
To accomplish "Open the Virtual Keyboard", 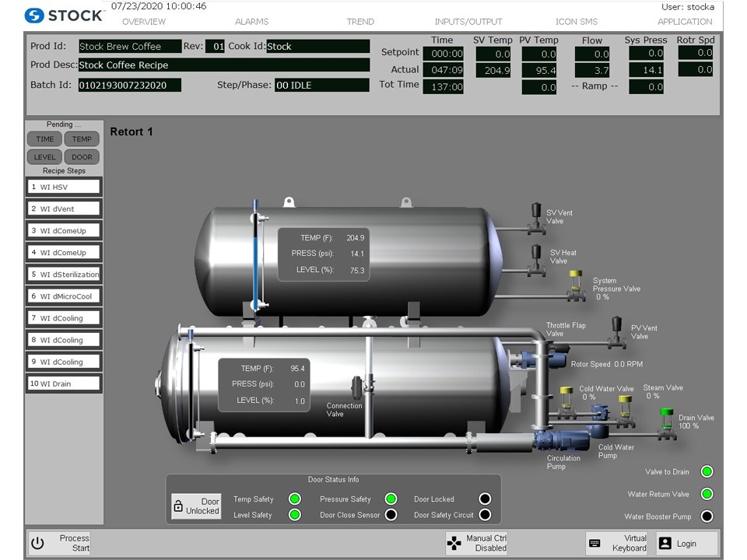I will click(619, 543).
